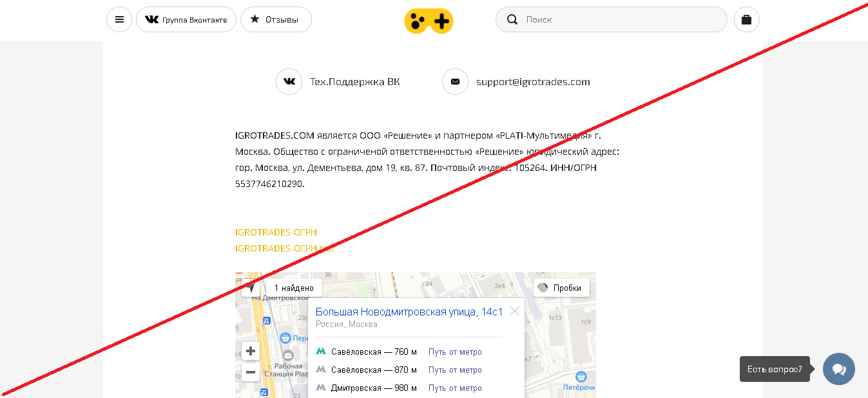Click Путь от метро for Дмитровская 980 м

(455, 388)
